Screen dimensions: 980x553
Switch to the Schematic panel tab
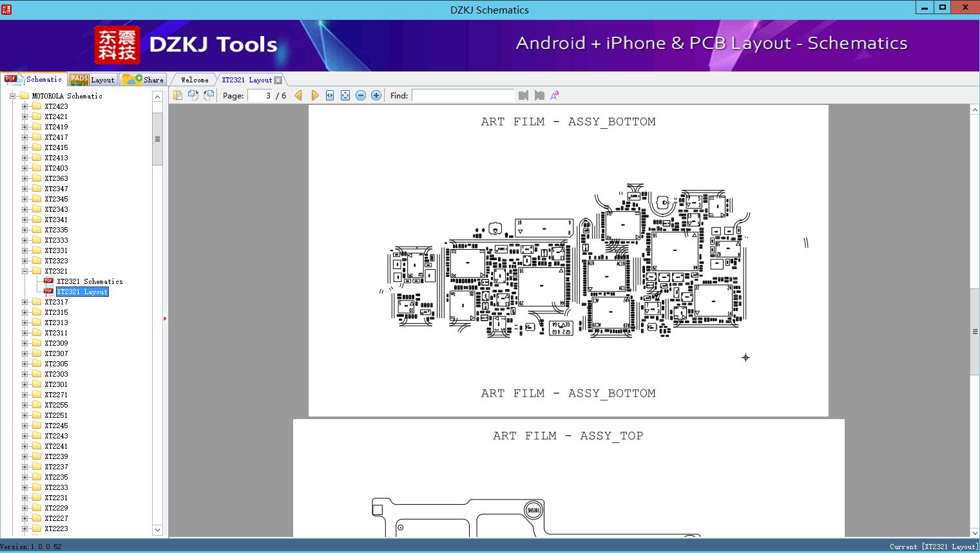(x=34, y=79)
